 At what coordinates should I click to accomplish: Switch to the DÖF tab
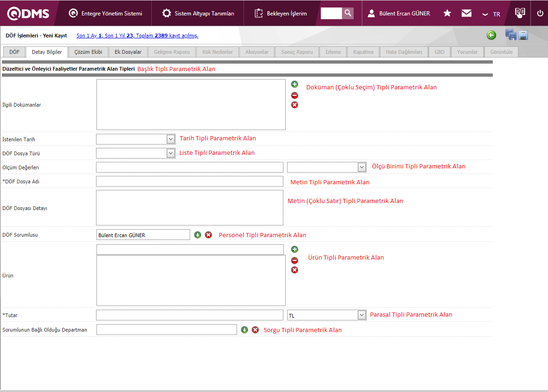[x=15, y=52]
